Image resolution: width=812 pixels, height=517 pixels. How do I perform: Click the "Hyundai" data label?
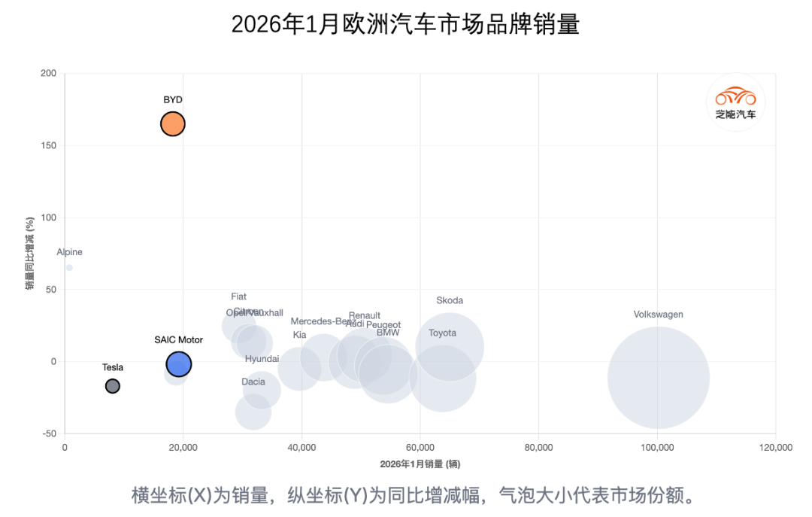pyautogui.click(x=262, y=359)
